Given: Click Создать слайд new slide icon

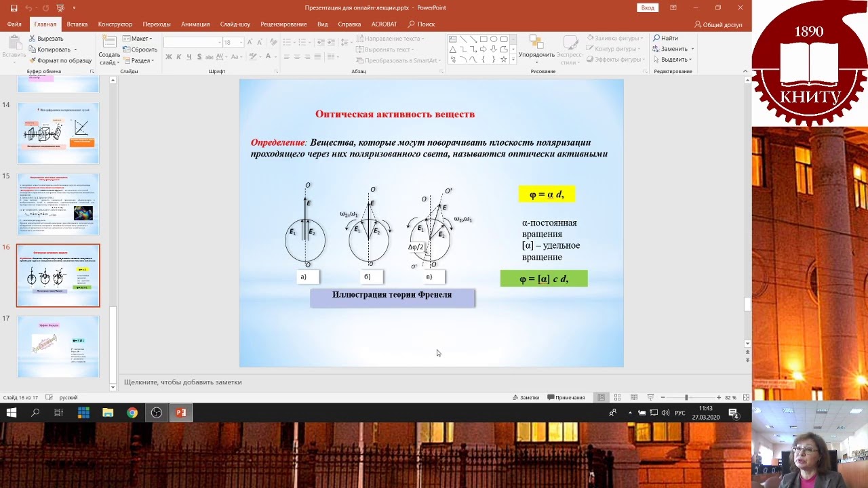Looking at the screenshot, I should click(109, 42).
